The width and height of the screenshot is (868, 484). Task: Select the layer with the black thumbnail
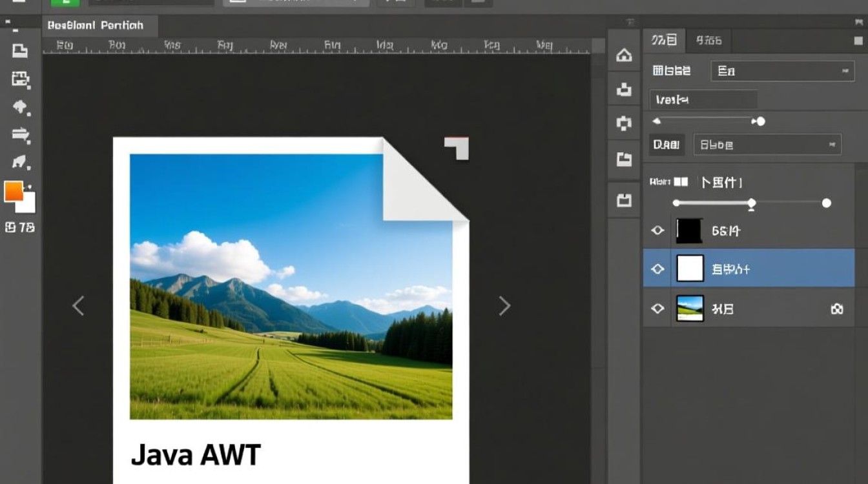click(x=762, y=230)
